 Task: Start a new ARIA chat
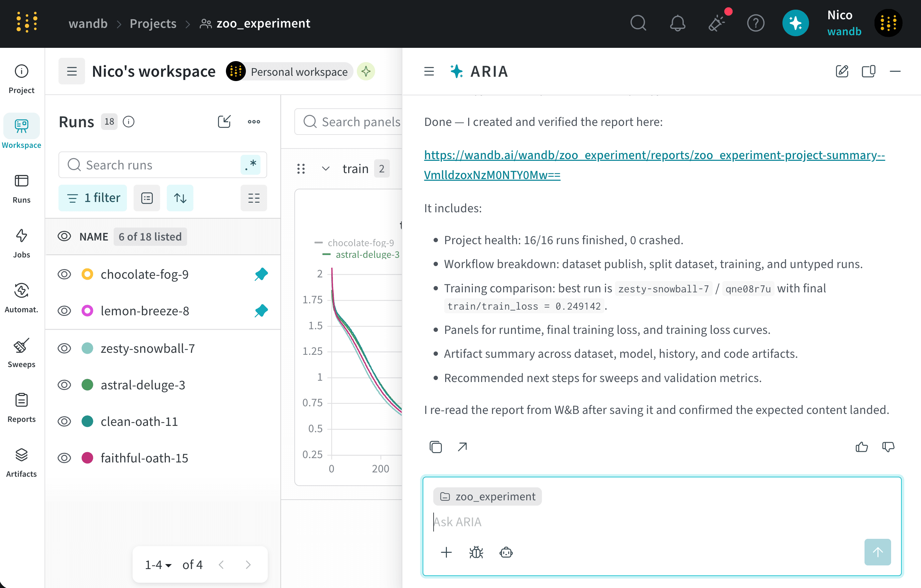842,71
